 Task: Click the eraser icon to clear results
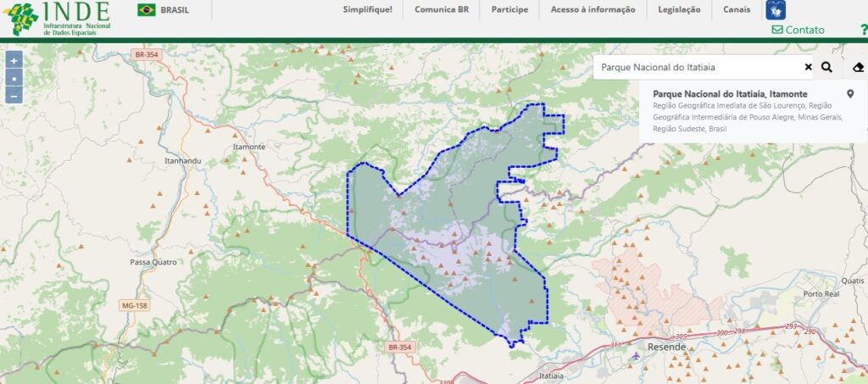point(858,67)
